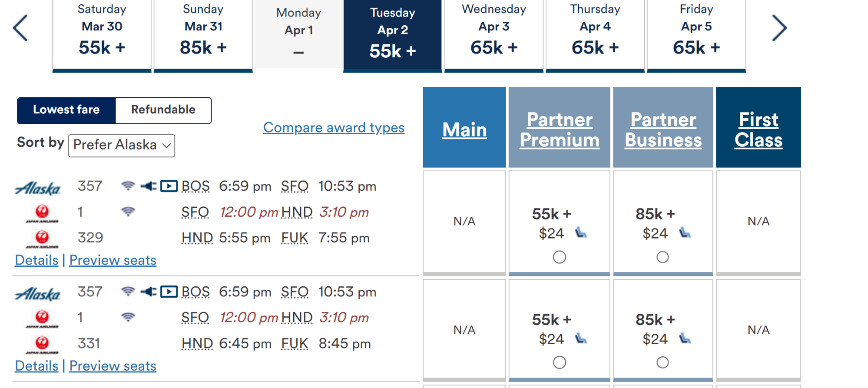Image resolution: width=868 pixels, height=388 pixels.
Task: Click Wi-Fi icon on first flight 357
Action: [128, 186]
